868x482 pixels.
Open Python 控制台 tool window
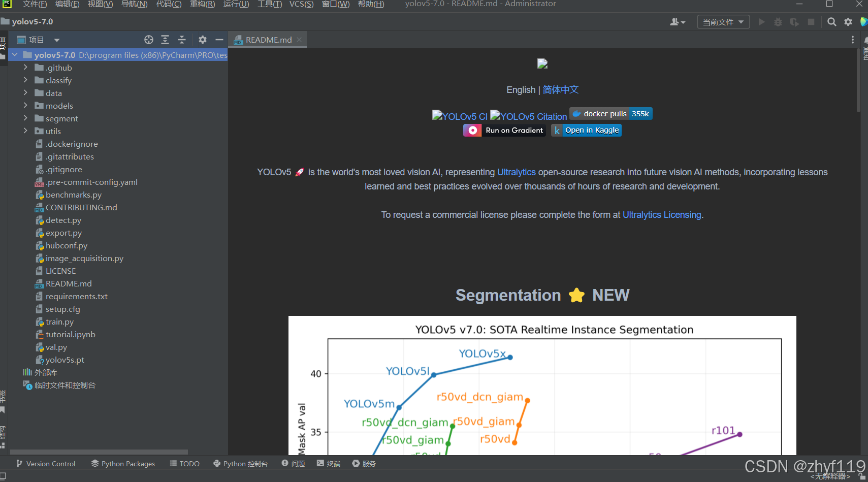(240, 464)
